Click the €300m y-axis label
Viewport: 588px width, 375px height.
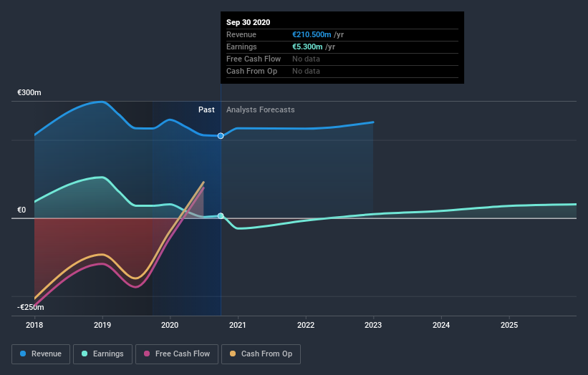[x=29, y=92]
